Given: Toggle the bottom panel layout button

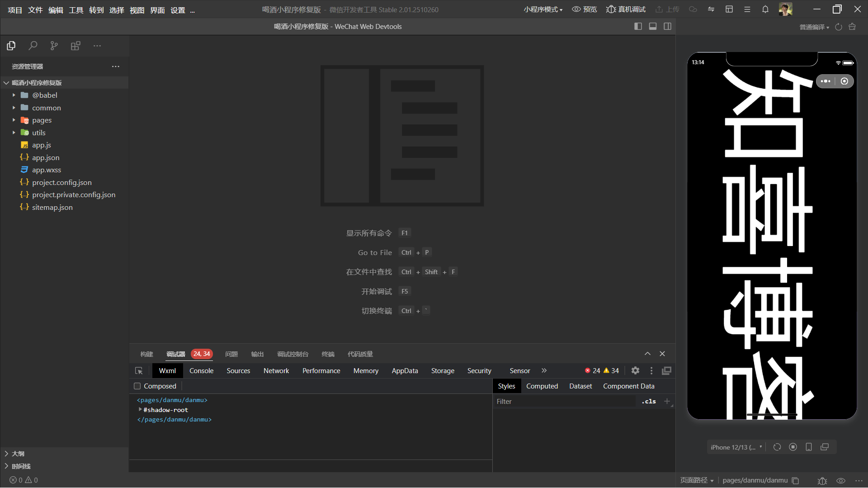Looking at the screenshot, I should pyautogui.click(x=652, y=27).
